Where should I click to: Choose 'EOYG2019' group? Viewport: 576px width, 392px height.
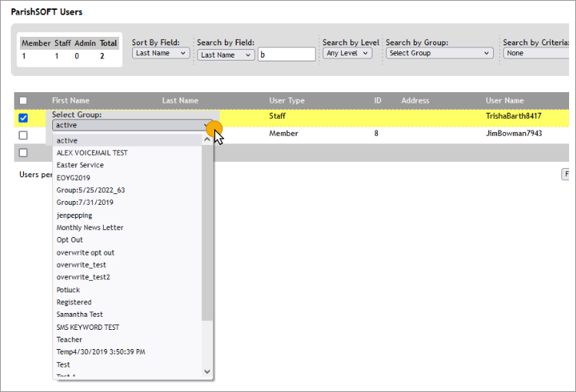127,178
